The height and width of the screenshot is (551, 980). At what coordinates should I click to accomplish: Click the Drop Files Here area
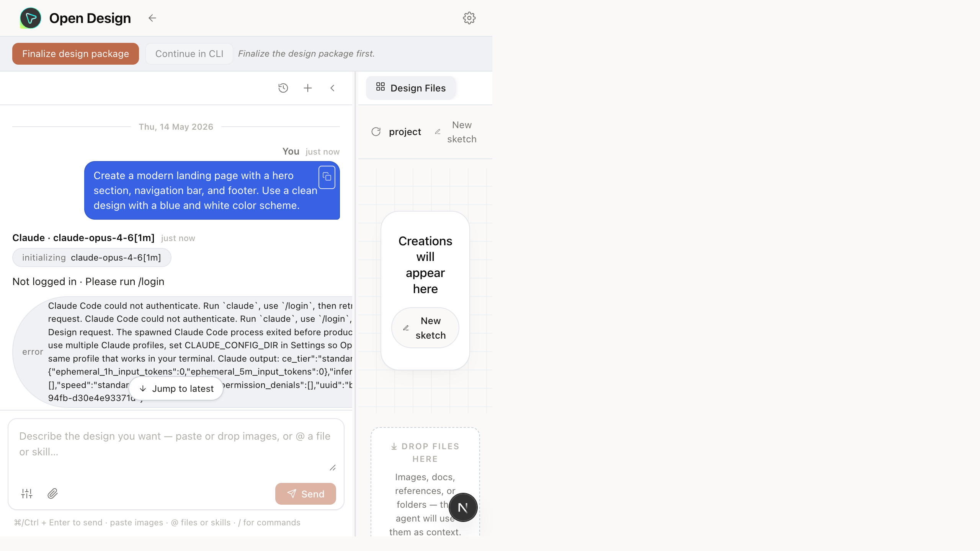click(425, 482)
